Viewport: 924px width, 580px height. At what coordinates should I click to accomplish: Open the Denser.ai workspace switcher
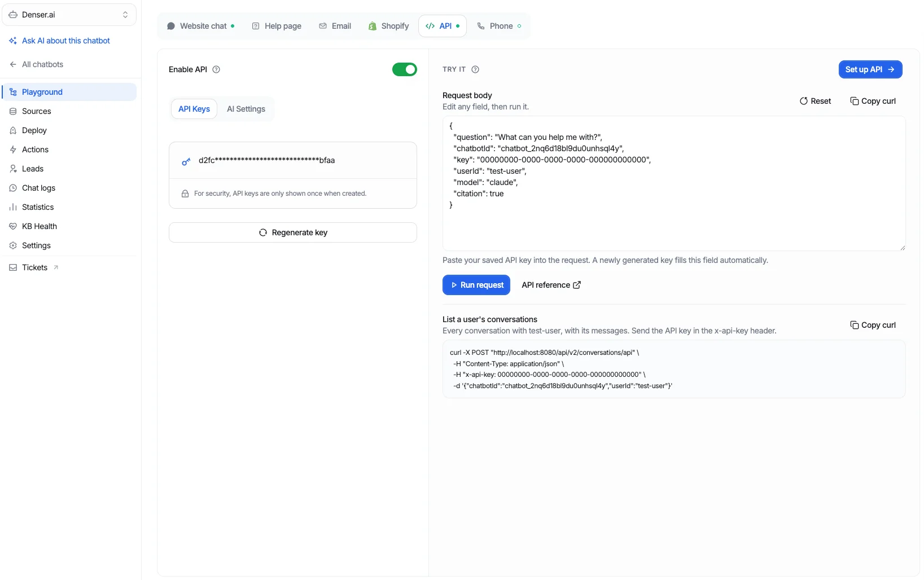[69, 15]
